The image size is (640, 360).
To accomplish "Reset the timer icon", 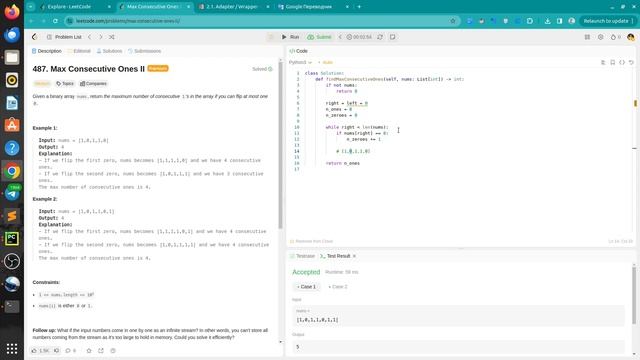I will click(x=380, y=37).
